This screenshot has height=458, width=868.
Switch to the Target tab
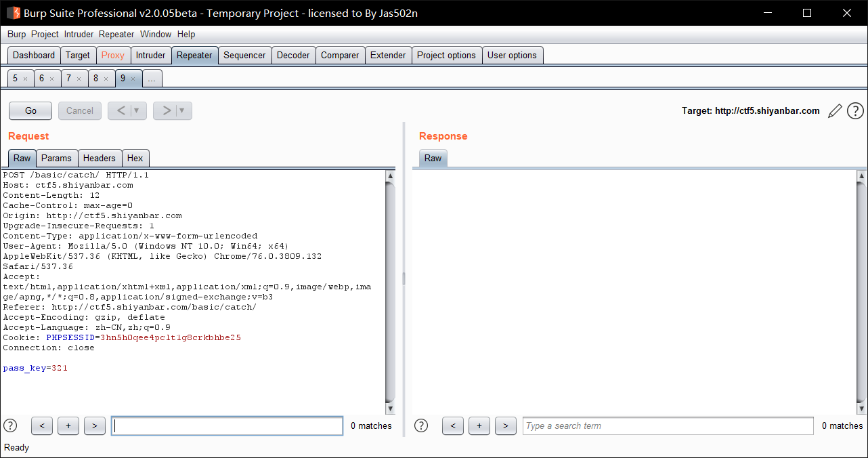(x=78, y=56)
